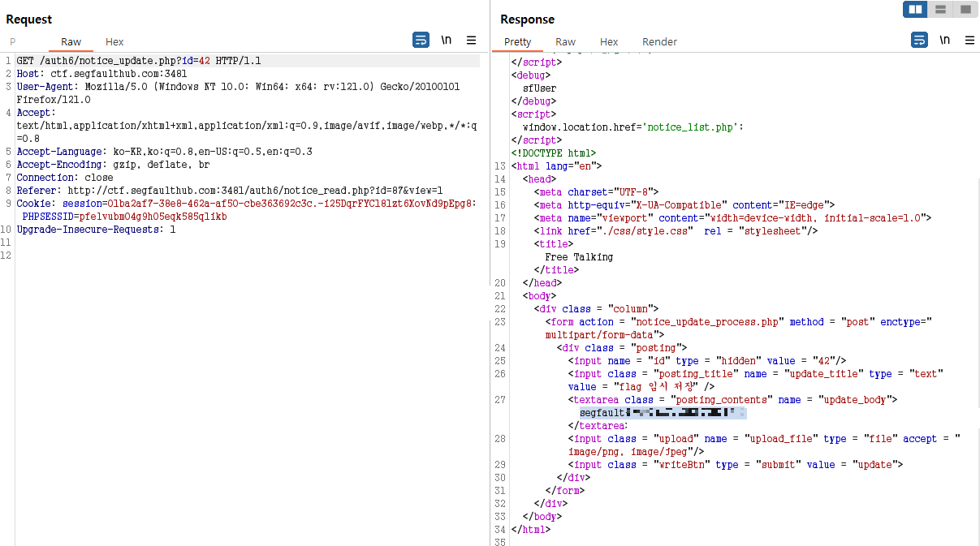Viewport: 980px width, 546px height.
Task: Click the Host: ctf.segfaulthub.com:3481 header line
Action: pos(102,74)
